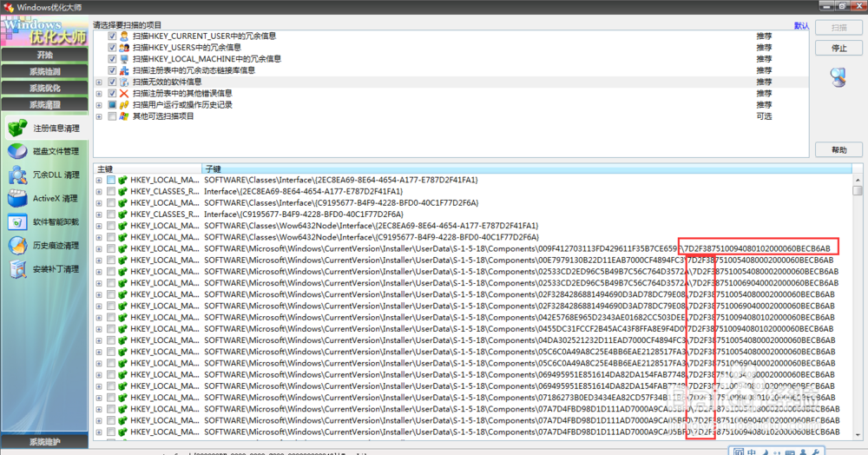
Task: Select the 02F3284286881494 ...100540800 row text
Action: pos(519,294)
